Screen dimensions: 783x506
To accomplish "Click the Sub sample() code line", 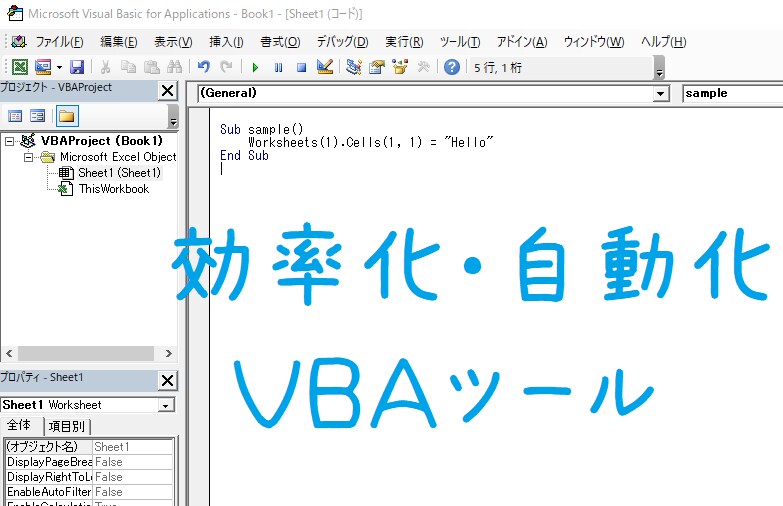I will tap(262, 129).
